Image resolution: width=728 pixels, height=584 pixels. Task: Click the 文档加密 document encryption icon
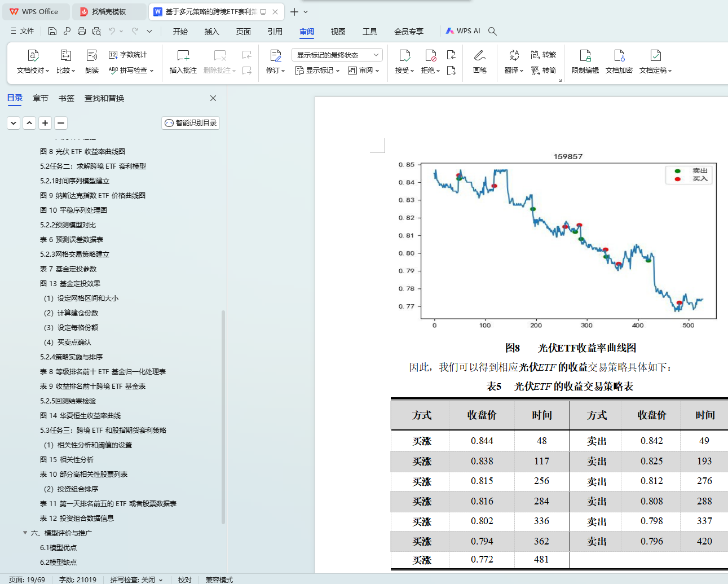(x=619, y=56)
